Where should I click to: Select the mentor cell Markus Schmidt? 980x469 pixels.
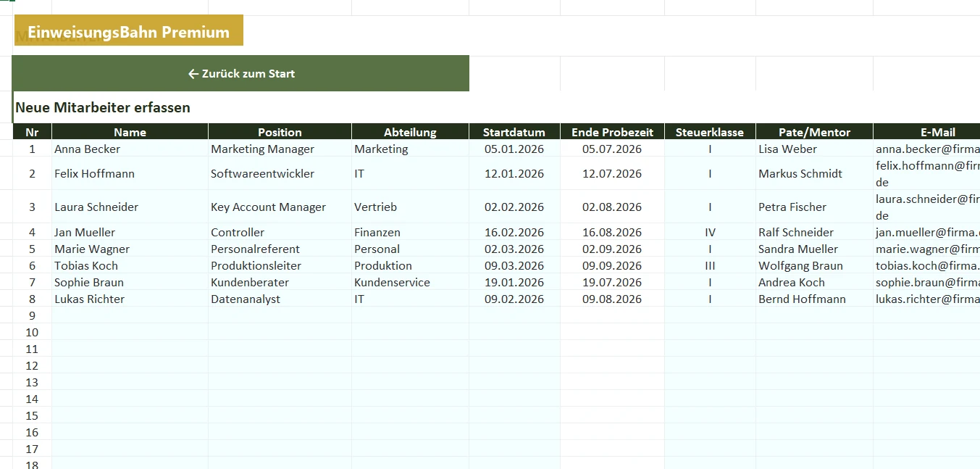(x=814, y=173)
